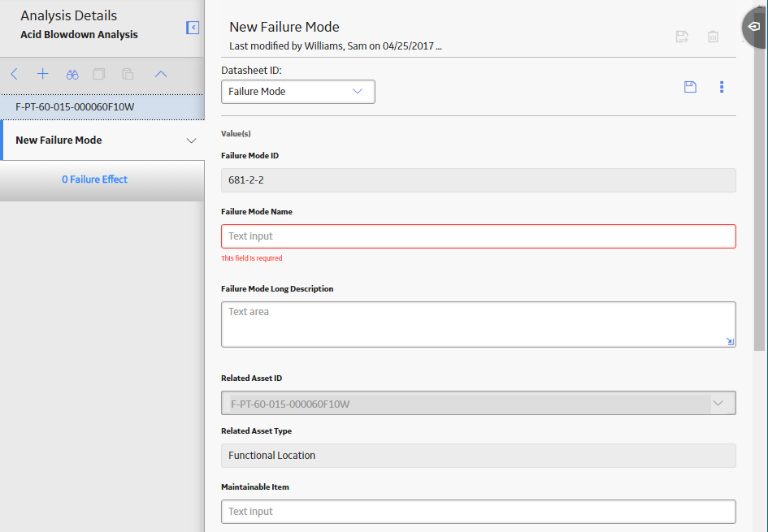The image size is (768, 532).
Task: Open the 0 Failure Effect link
Action: click(94, 179)
